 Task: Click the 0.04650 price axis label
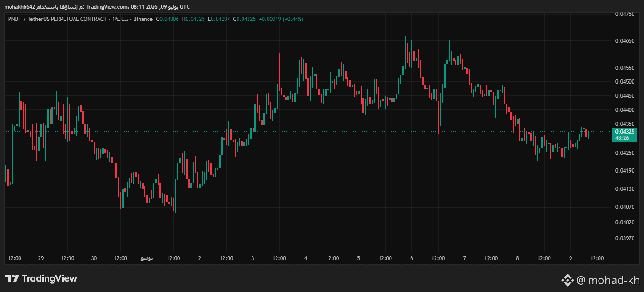(x=624, y=41)
